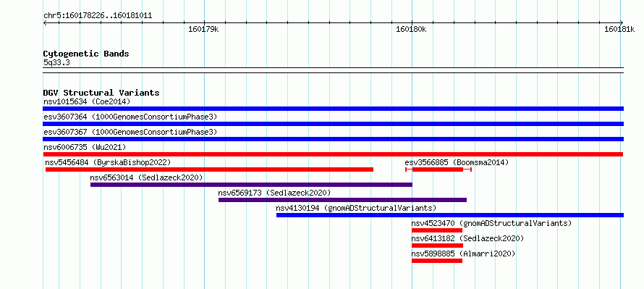Screen dimensions: 644x289
Task: Select the purple bar under nsv6569173
Action: [342, 200]
